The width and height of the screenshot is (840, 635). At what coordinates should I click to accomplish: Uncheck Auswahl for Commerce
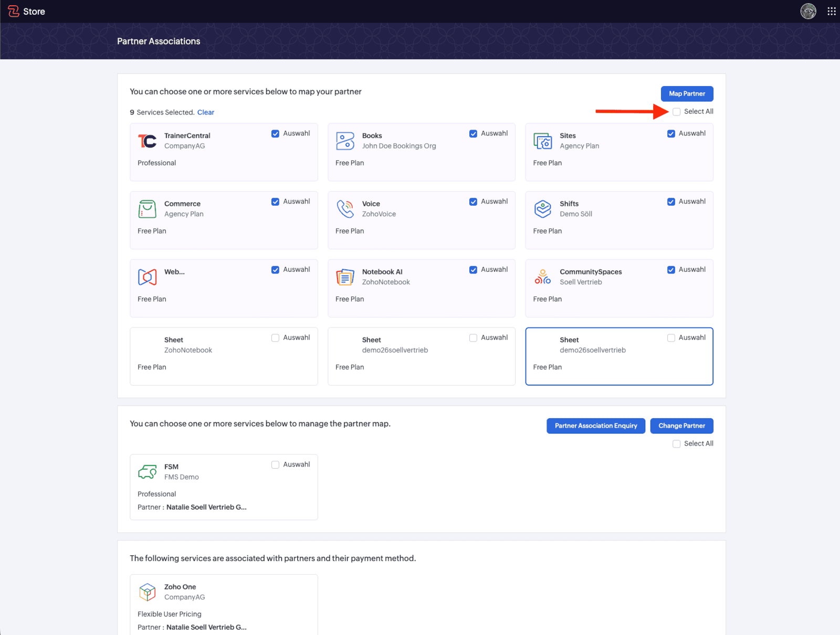[x=275, y=202]
